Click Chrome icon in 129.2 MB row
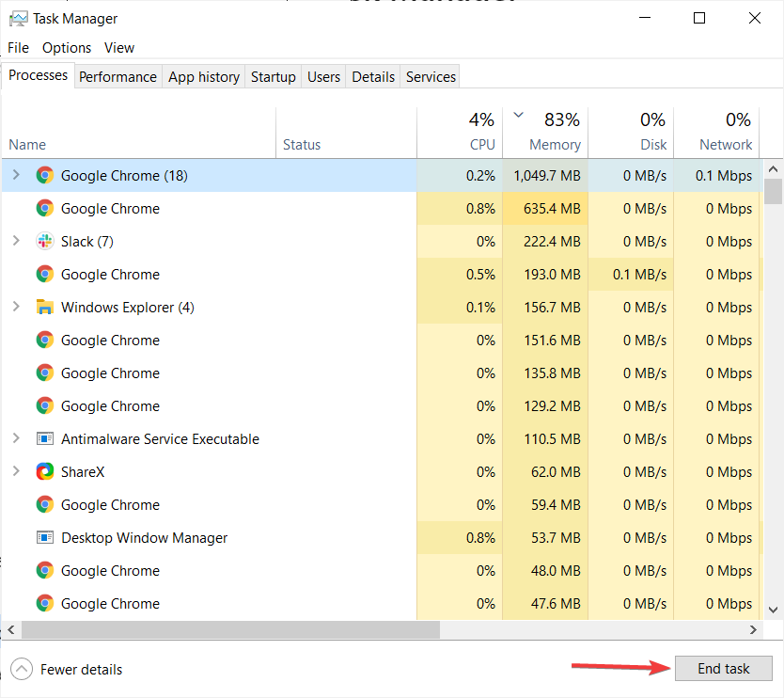Viewport: 784px width, 698px height. [x=45, y=405]
